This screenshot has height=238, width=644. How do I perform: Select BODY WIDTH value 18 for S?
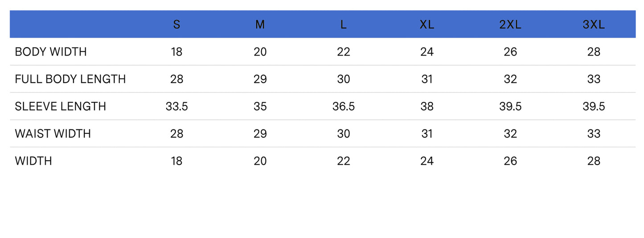(x=176, y=52)
